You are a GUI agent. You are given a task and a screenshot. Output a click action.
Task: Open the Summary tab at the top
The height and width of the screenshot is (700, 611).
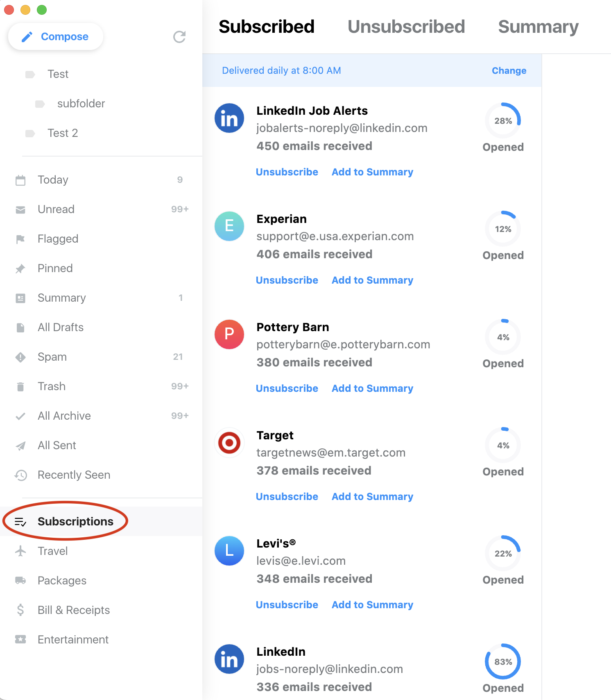tap(538, 27)
